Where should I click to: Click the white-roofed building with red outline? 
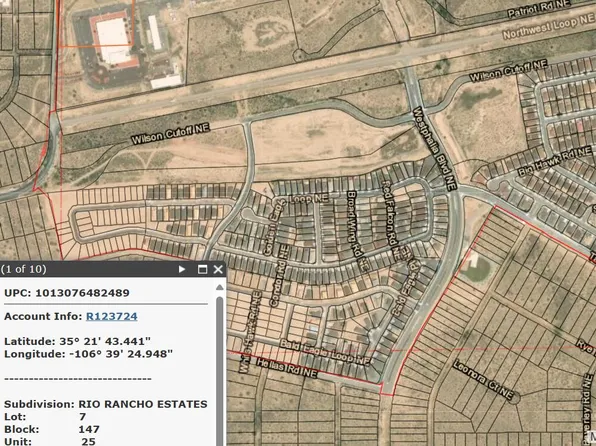114,40
